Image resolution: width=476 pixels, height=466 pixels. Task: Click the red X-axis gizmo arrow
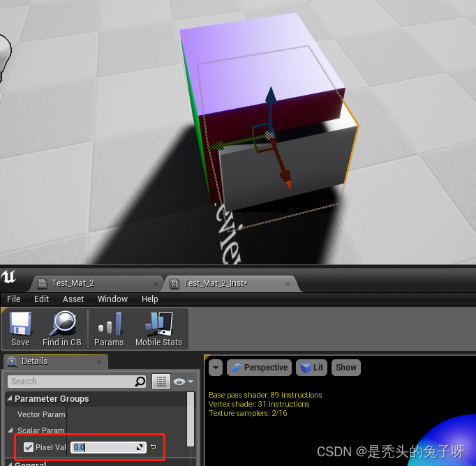point(285,177)
